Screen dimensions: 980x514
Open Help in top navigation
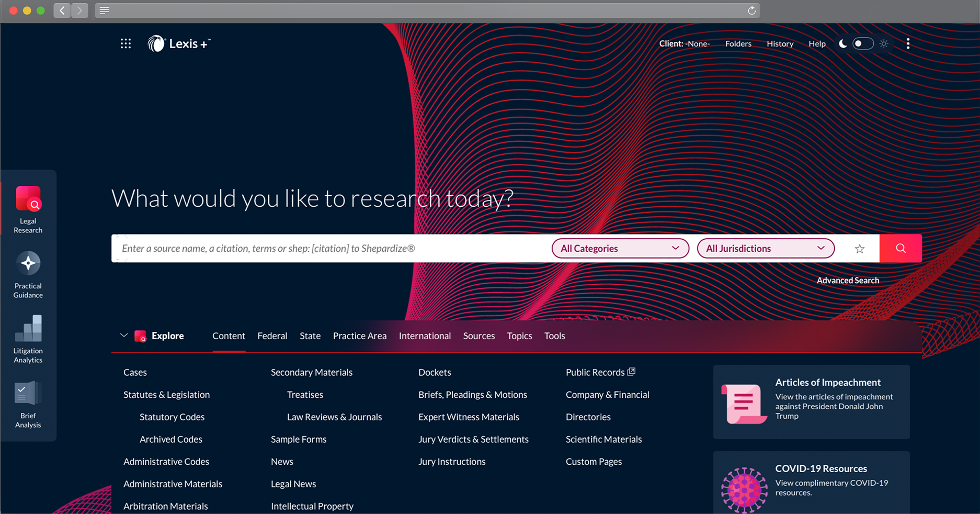point(817,43)
